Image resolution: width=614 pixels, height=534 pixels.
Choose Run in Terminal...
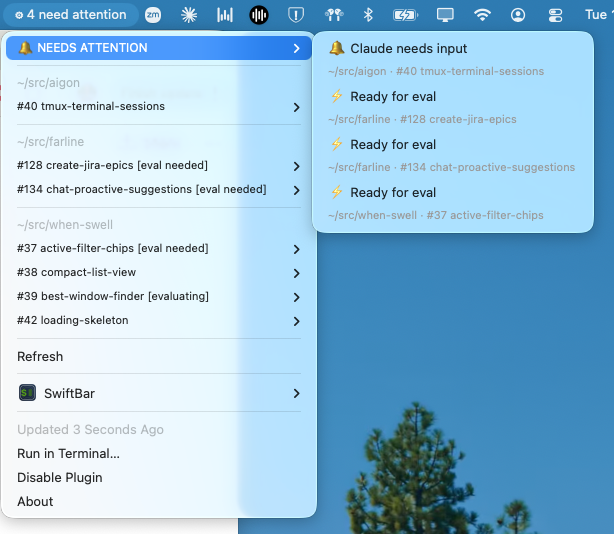[159, 454]
